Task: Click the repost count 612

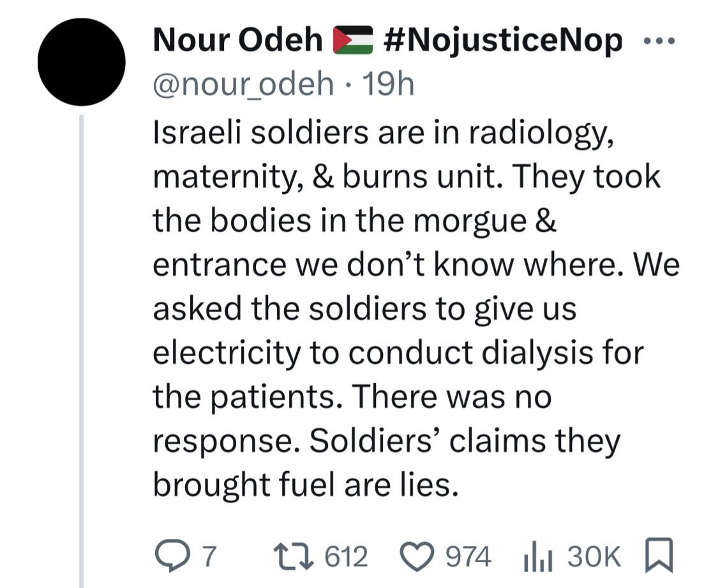Action: 347,557
